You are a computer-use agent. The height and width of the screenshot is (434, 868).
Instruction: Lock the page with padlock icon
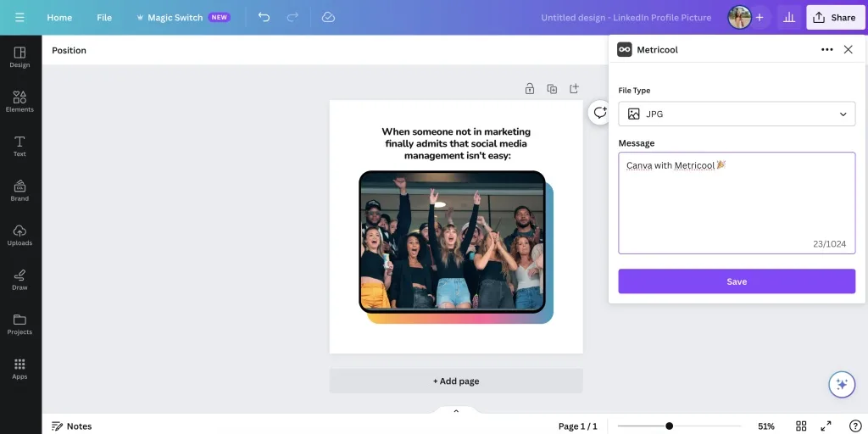[530, 88]
